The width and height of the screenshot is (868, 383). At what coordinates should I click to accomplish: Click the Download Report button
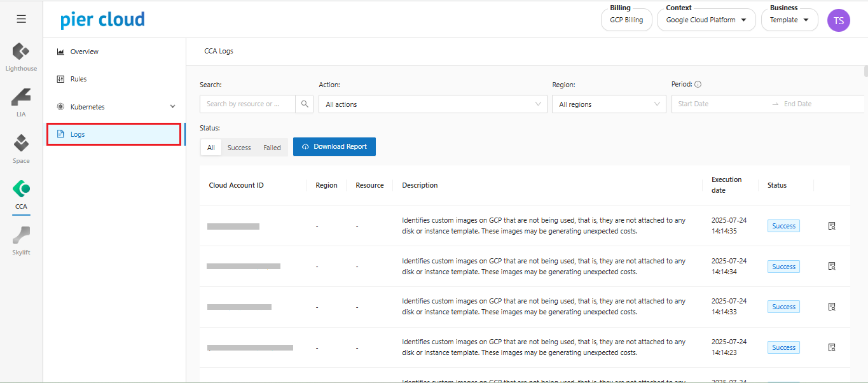pos(334,146)
